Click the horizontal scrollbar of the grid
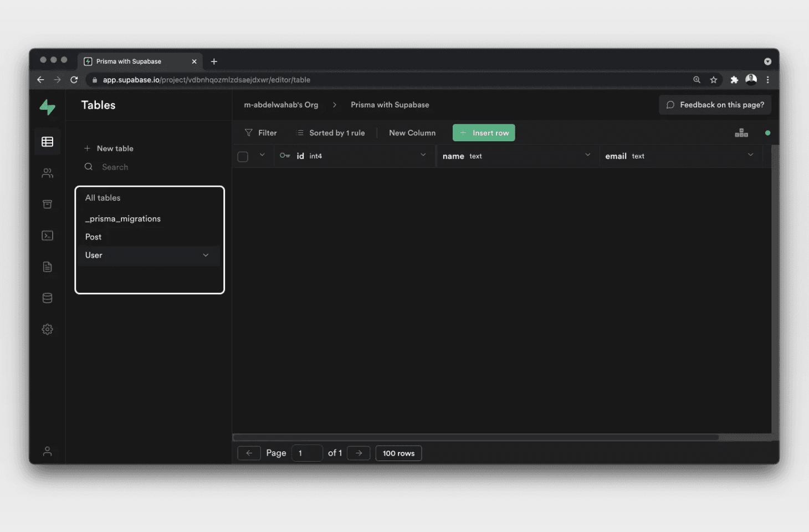 click(476, 438)
